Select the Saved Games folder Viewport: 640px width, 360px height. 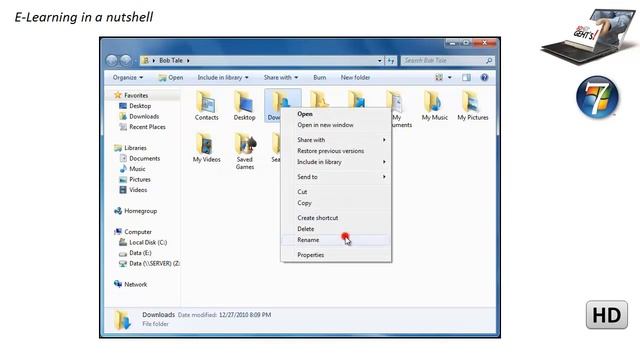pos(245,151)
